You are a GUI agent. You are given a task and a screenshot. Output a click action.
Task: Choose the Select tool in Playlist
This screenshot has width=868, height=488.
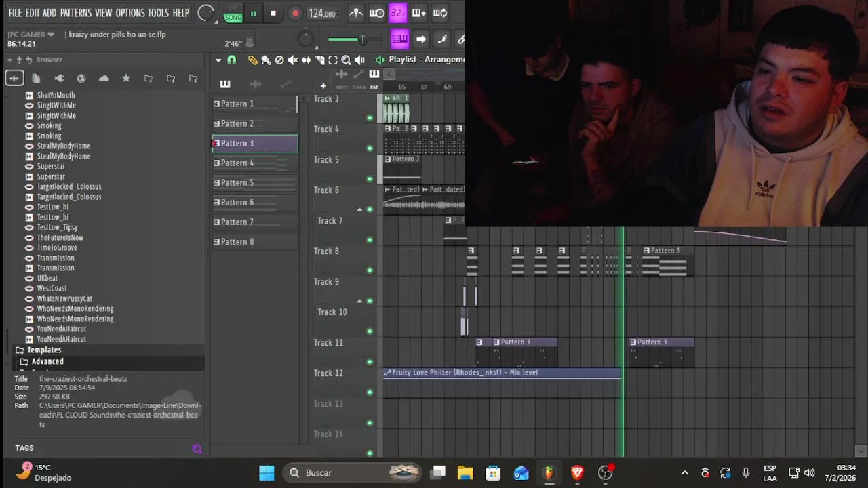pos(333,60)
